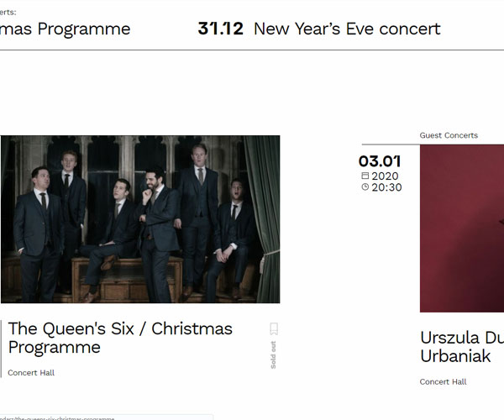Open The Queen's Six / Christmas Programme title
Viewport: 504px width, 420px height.
click(x=120, y=338)
